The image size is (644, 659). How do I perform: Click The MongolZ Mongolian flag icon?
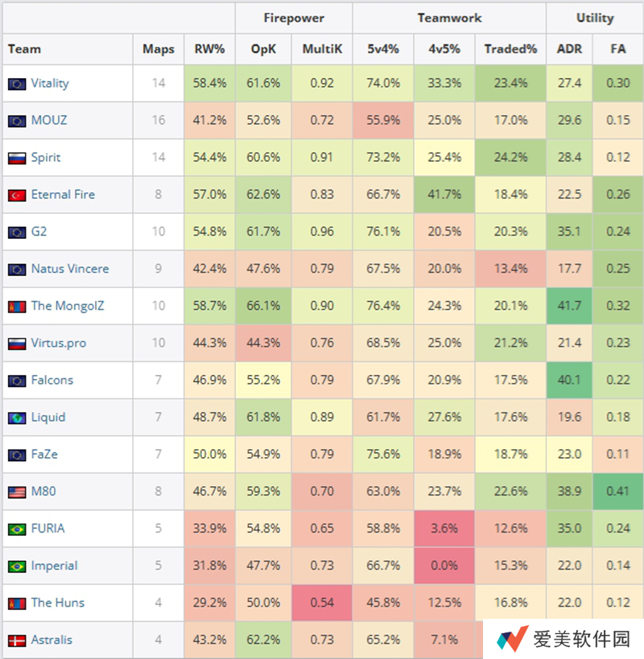(17, 307)
